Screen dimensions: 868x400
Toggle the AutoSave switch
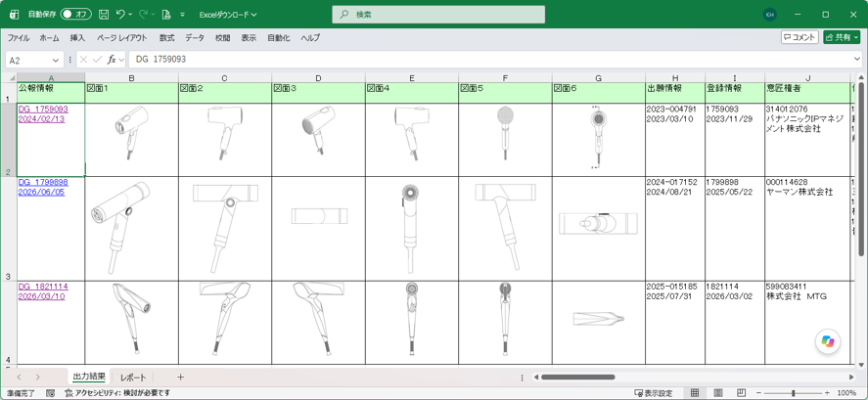tap(75, 15)
